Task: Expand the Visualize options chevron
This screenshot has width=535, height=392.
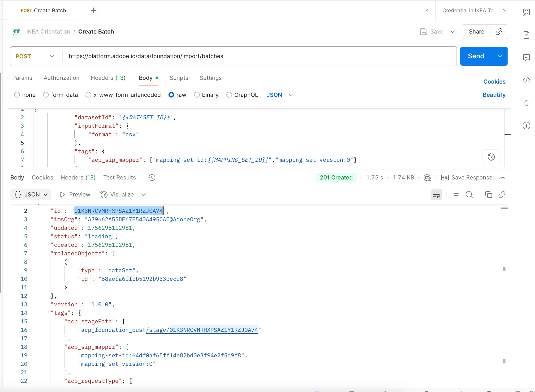Action: tap(143, 195)
